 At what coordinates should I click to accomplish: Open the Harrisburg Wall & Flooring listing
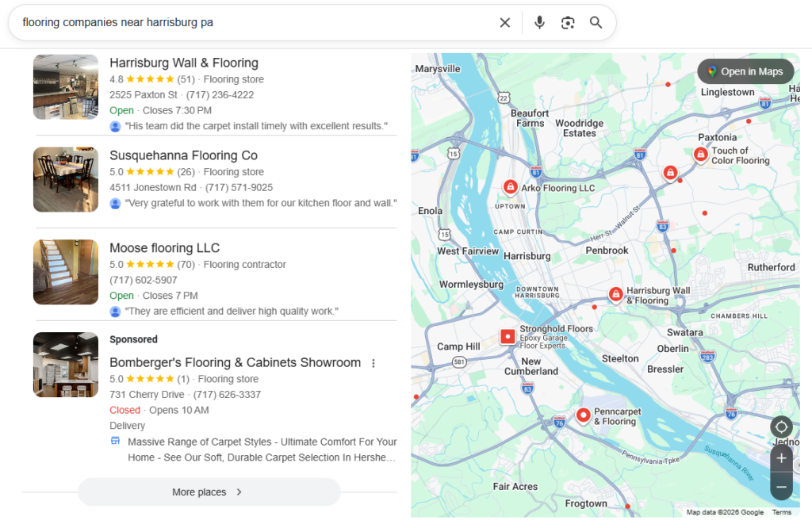tap(184, 63)
